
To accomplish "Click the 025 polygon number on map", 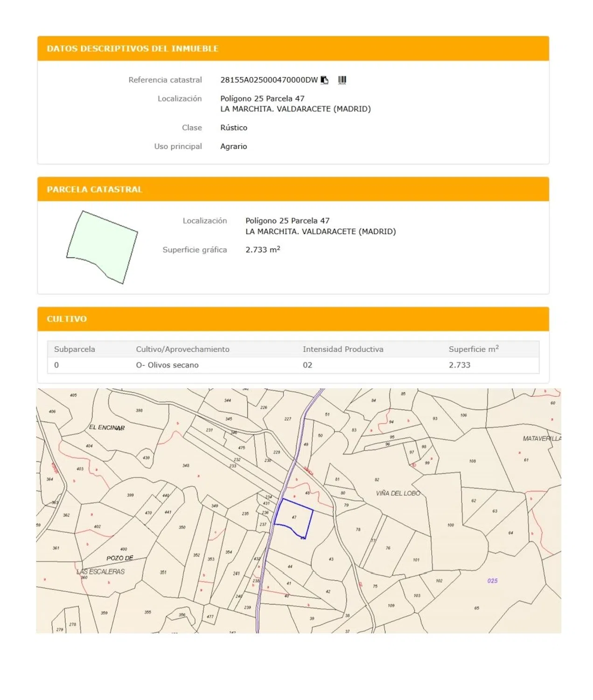I will coord(492,581).
